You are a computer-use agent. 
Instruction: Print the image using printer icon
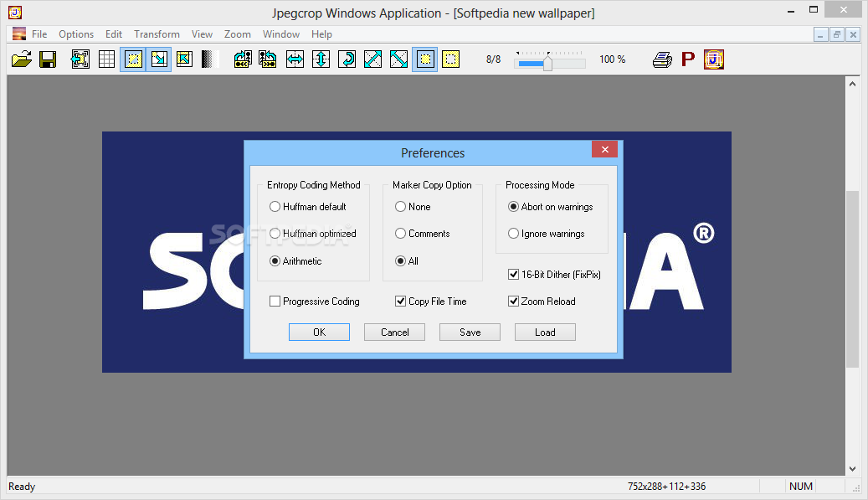coord(662,59)
